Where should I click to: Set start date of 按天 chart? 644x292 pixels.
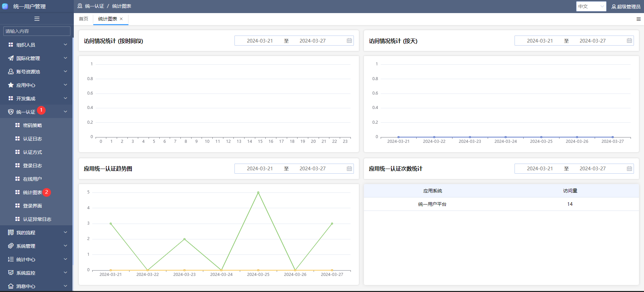click(x=540, y=41)
